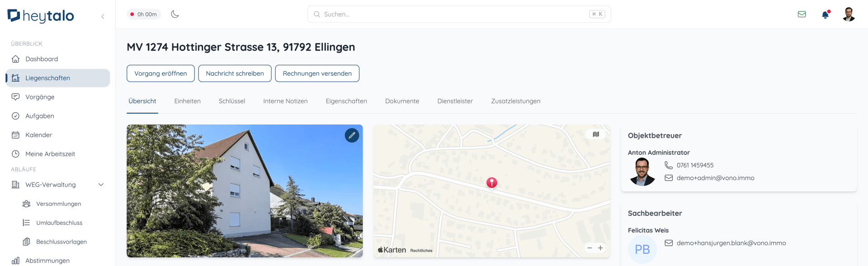Image resolution: width=868 pixels, height=266 pixels.
Task: Edit property photo with pencil icon
Action: (x=352, y=136)
